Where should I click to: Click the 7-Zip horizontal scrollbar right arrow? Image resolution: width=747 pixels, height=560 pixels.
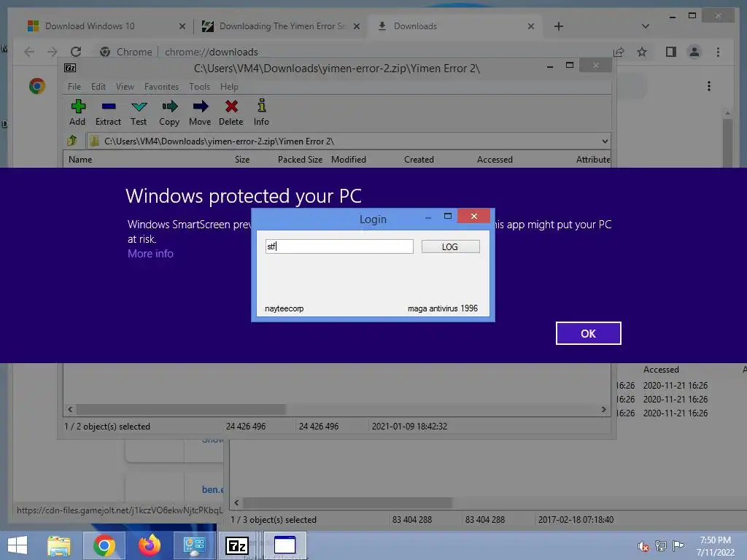[603, 409]
